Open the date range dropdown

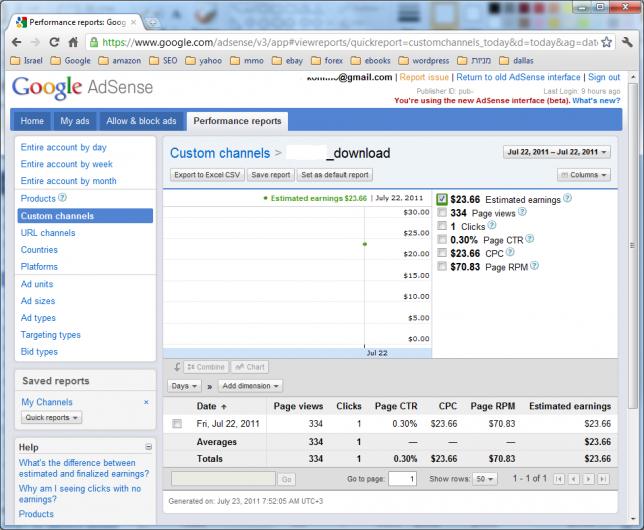click(x=557, y=152)
